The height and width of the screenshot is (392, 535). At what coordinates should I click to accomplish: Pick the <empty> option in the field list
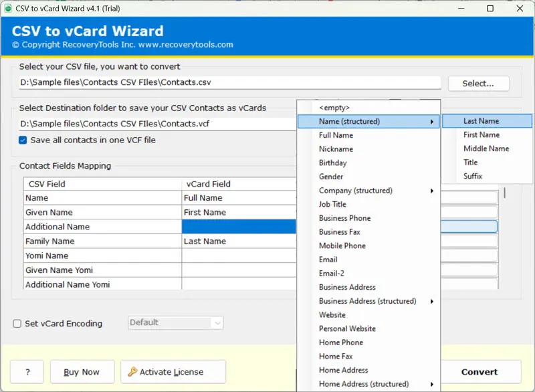point(334,108)
